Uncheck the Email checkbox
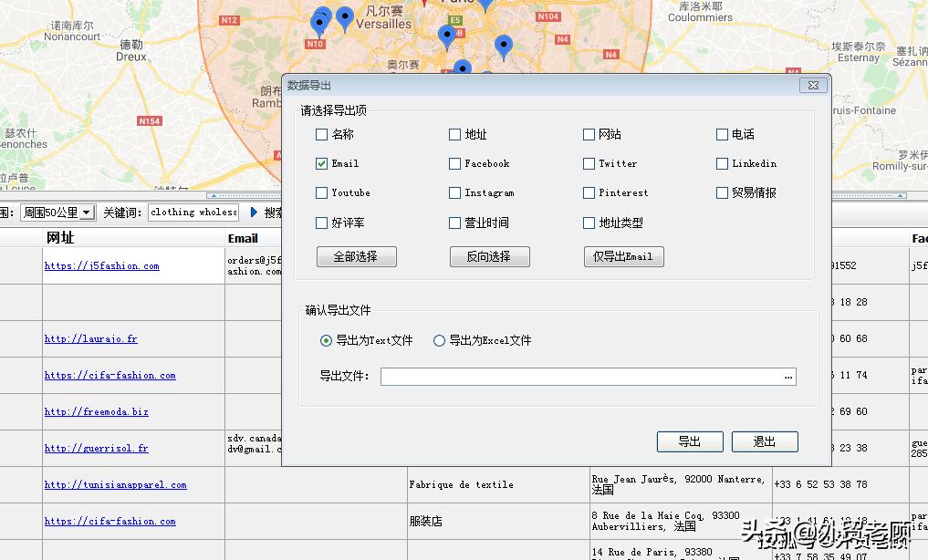This screenshot has height=560, width=928. click(320, 163)
